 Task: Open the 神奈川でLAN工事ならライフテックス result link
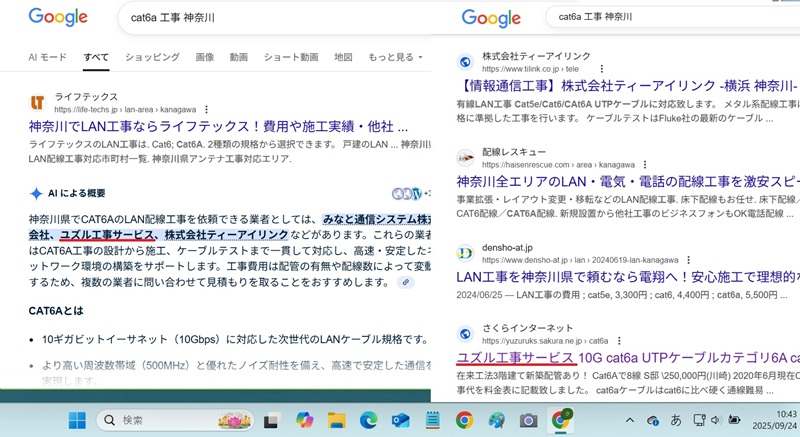pyautogui.click(x=218, y=126)
